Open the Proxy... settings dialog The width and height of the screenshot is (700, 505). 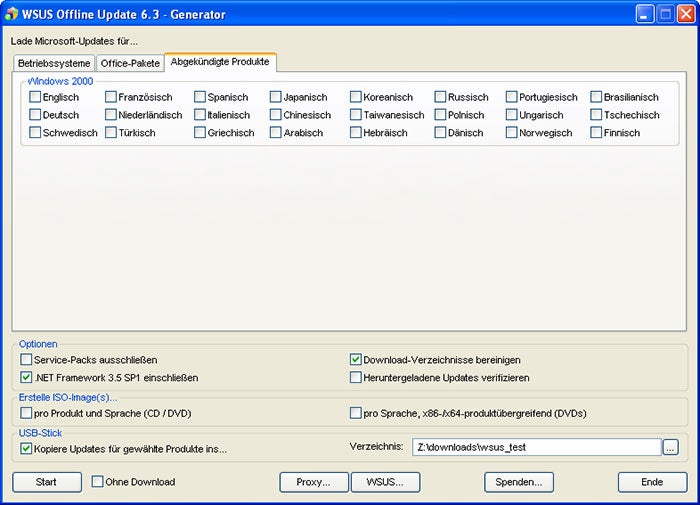click(x=314, y=482)
